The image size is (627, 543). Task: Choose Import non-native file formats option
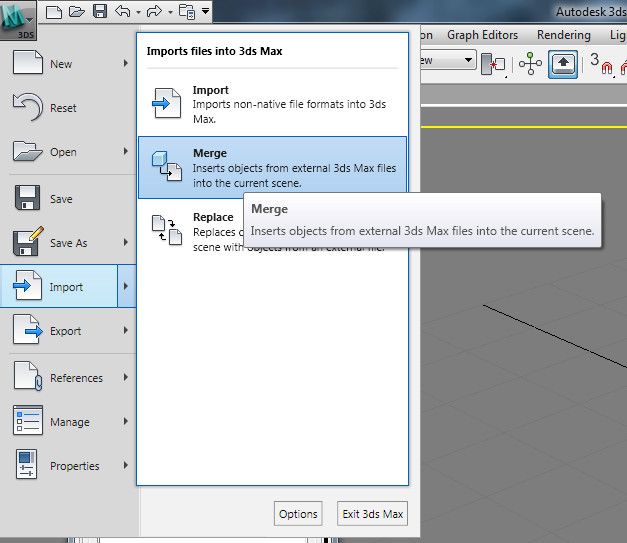click(x=272, y=104)
